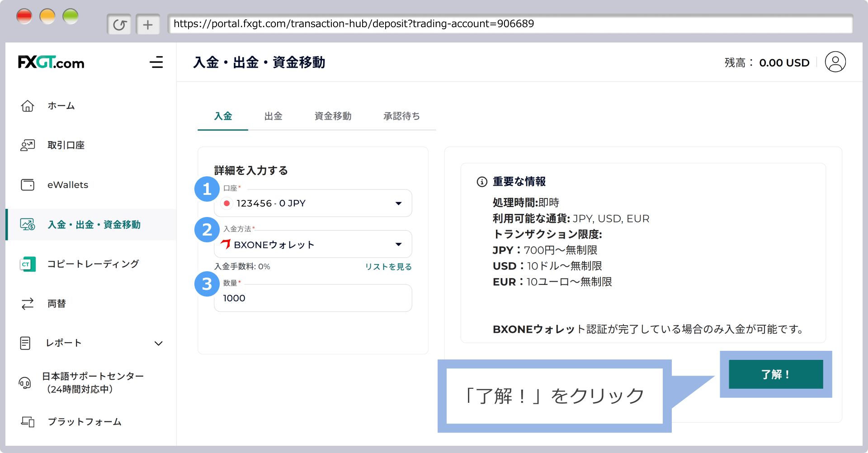Select the red status radio in the 口座 field
Screen dimensions: 868x453
226,203
